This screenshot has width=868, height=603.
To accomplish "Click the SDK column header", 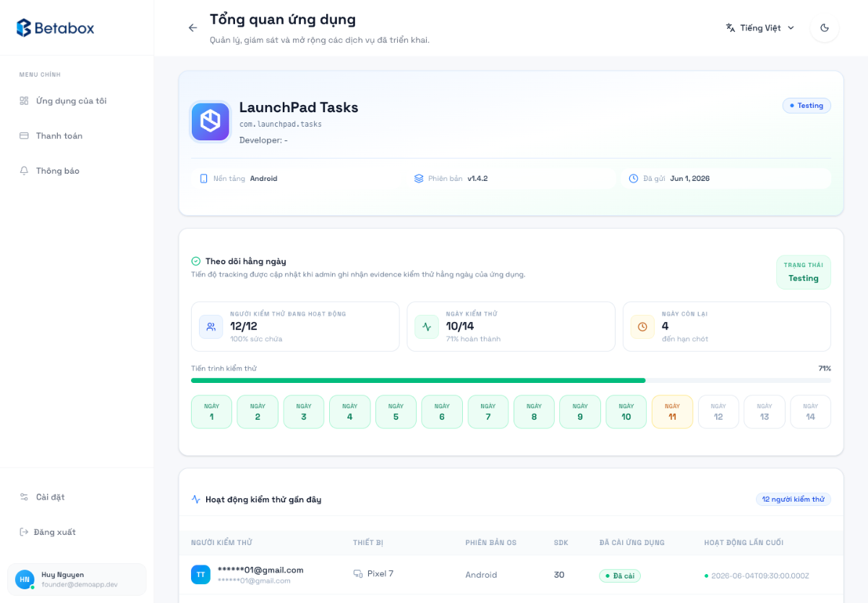I will 561,543.
